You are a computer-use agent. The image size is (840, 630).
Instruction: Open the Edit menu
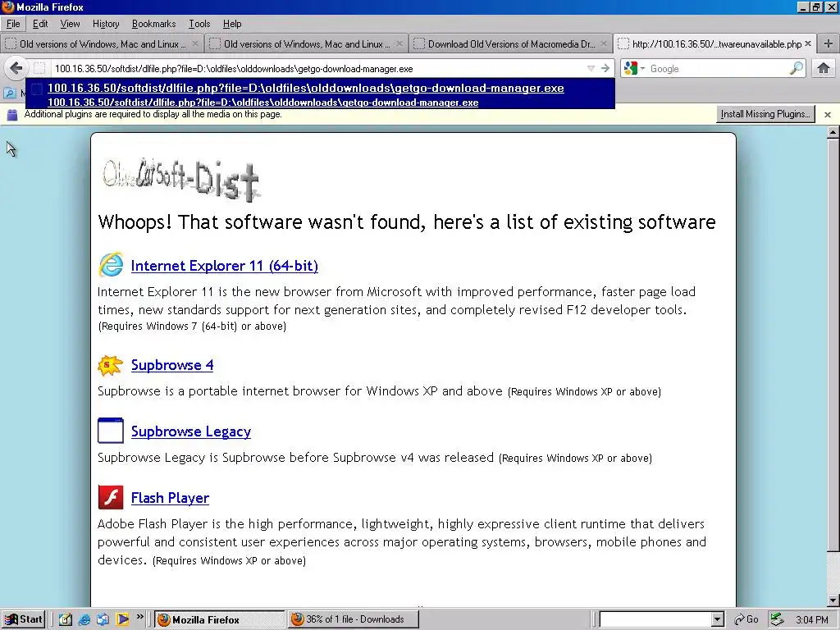point(40,24)
